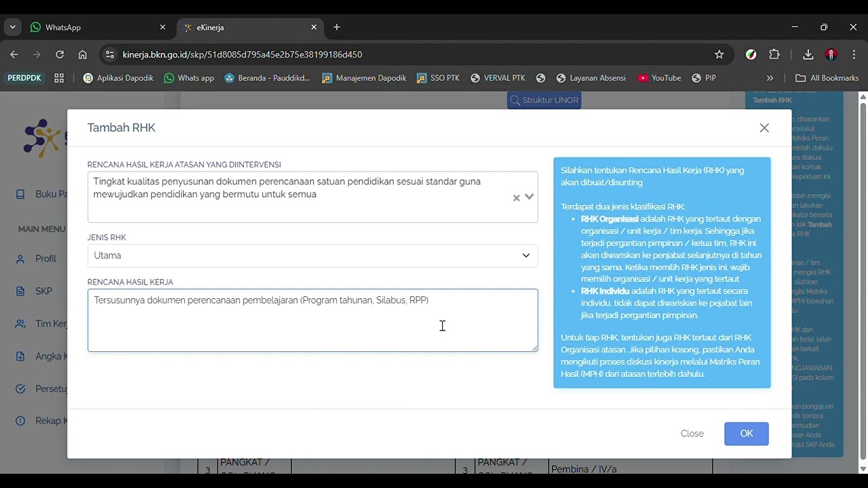This screenshot has width=868, height=488.
Task: Close the WhatsApp tab
Action: coord(162,27)
